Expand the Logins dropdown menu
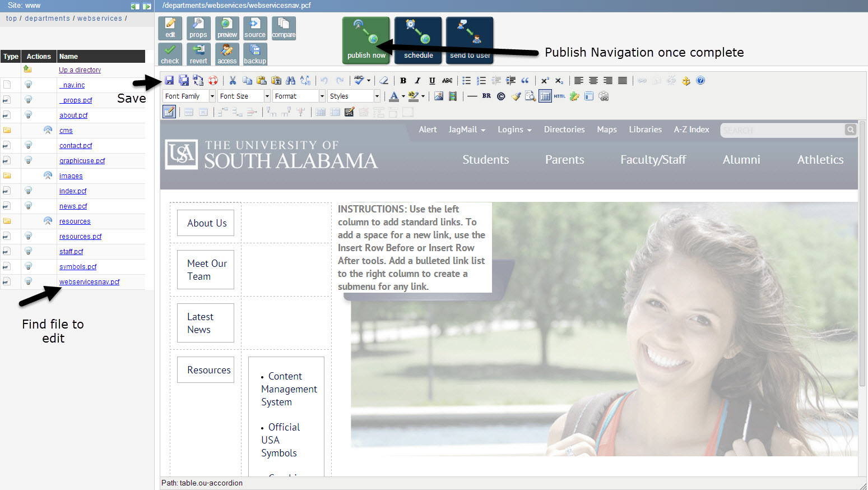The height and width of the screenshot is (490, 868). pyautogui.click(x=514, y=130)
